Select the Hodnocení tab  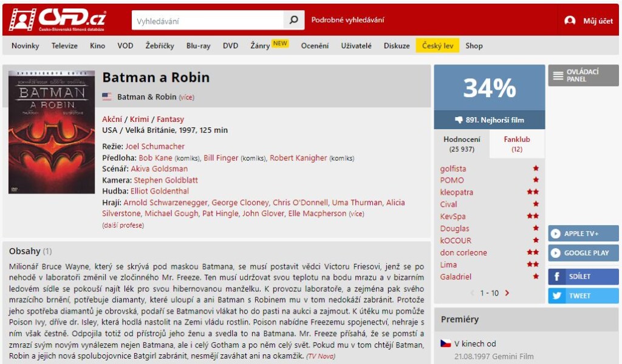[462, 144]
